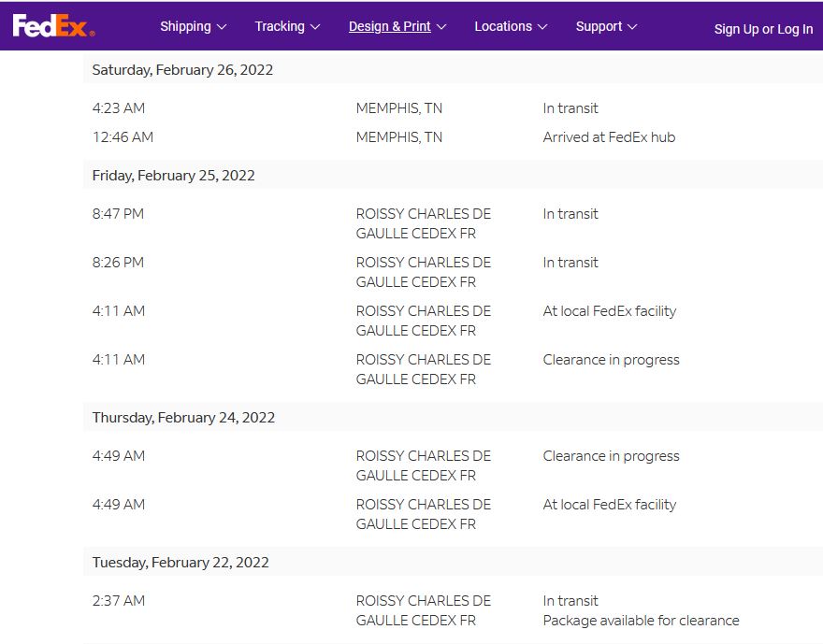Image resolution: width=823 pixels, height=644 pixels.
Task: Expand the Support chevron arrow
Action: click(633, 27)
